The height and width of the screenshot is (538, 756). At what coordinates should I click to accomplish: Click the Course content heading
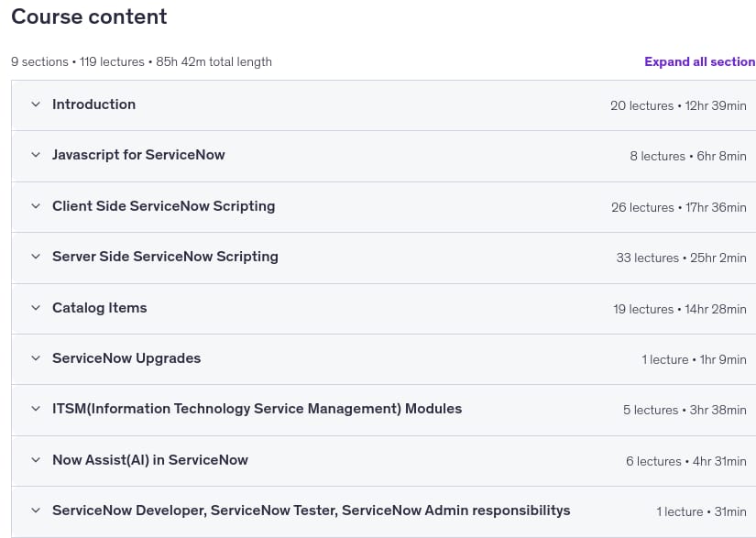click(x=89, y=16)
